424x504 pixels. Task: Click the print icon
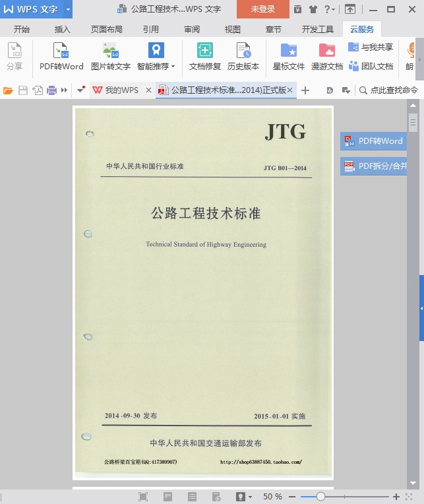click(x=51, y=90)
